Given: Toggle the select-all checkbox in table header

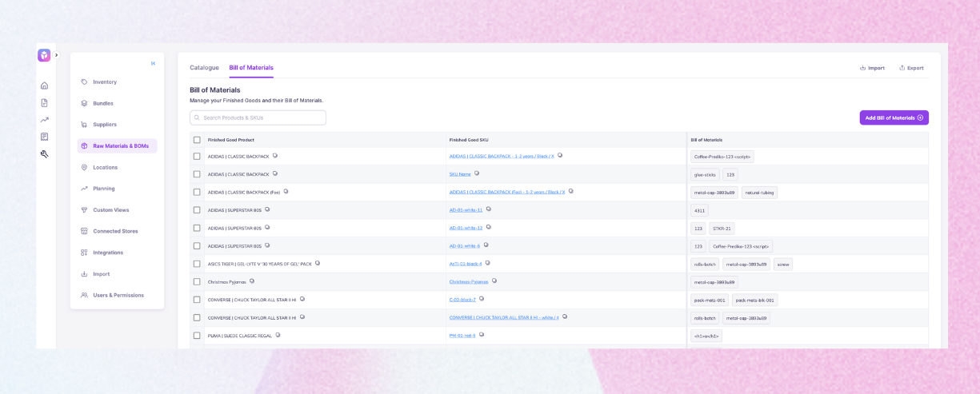Looking at the screenshot, I should (x=197, y=140).
